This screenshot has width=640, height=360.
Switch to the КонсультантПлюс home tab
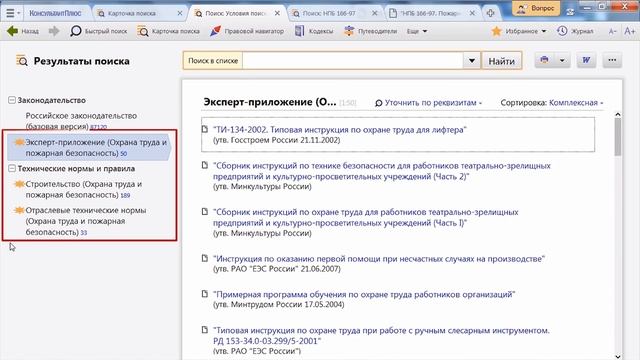pos(55,13)
